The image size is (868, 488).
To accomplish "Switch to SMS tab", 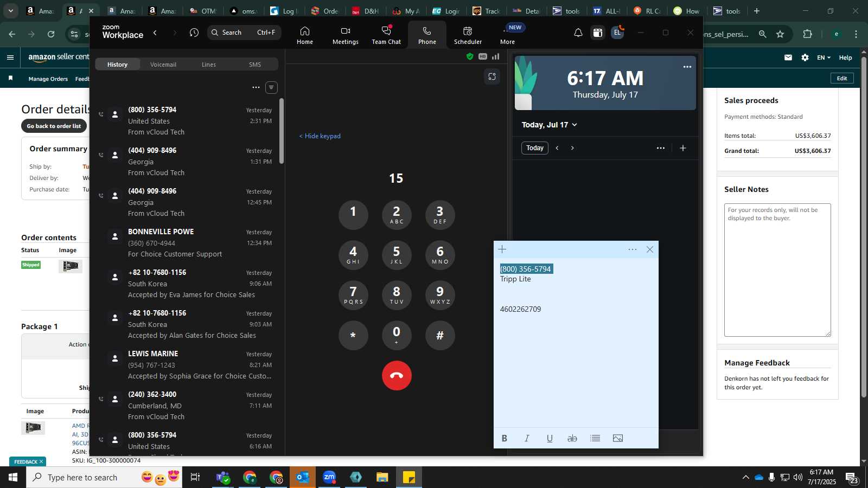I will 255,65.
